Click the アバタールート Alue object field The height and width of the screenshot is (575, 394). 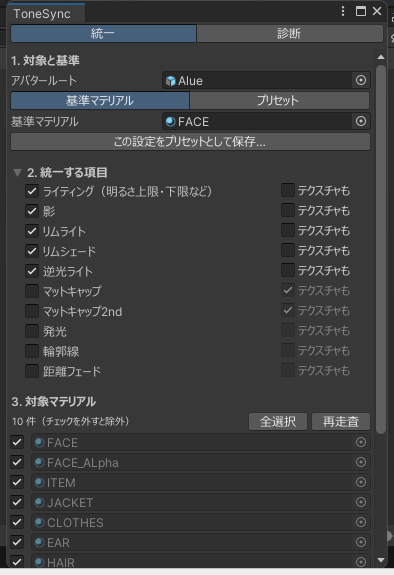pyautogui.click(x=266, y=80)
